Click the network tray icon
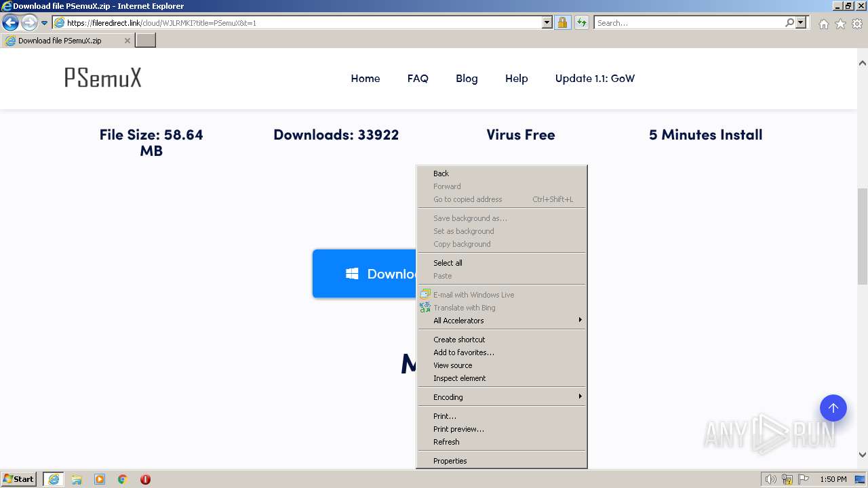 click(x=787, y=479)
